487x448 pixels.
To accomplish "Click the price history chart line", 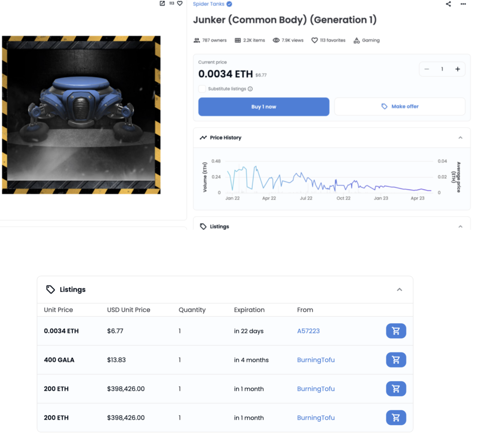I will (329, 179).
